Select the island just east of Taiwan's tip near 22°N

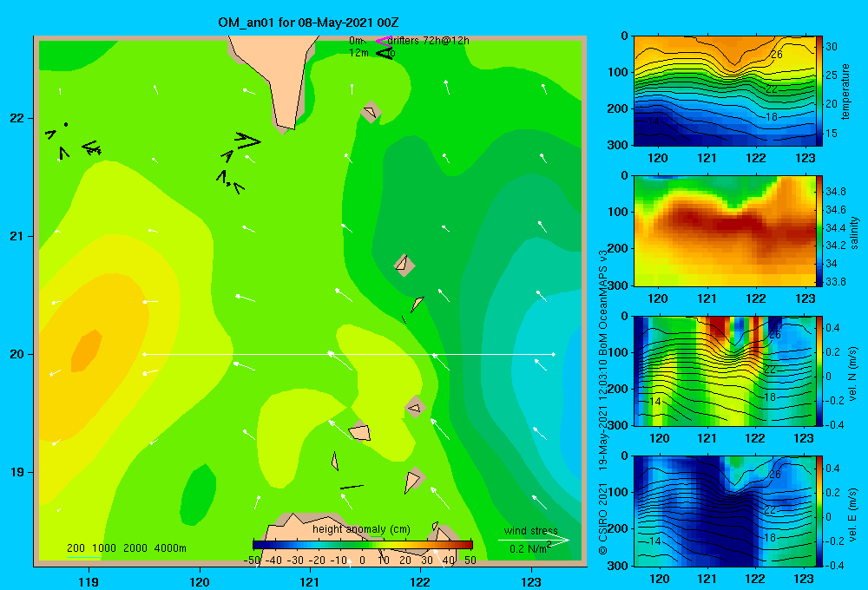[x=371, y=112]
